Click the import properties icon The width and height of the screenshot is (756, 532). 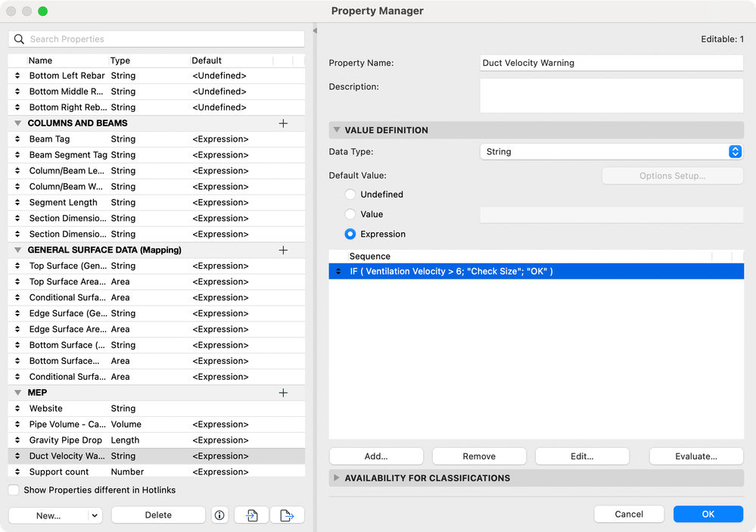(252, 515)
